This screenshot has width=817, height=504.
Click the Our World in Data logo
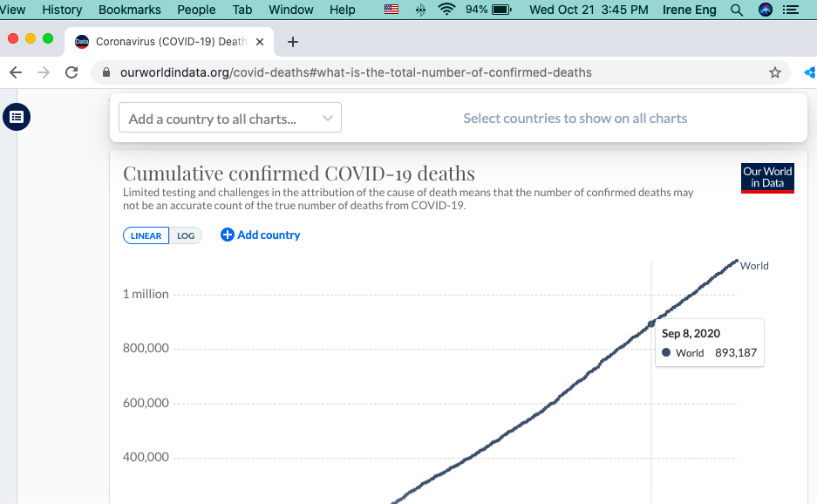tap(767, 177)
